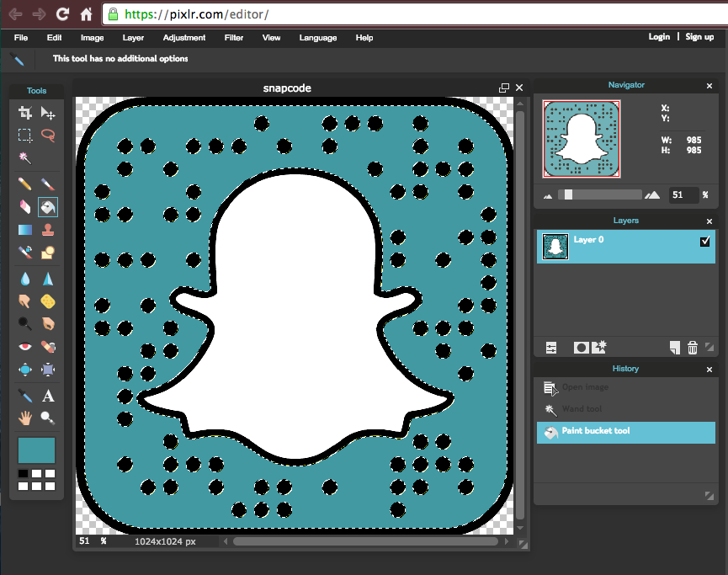Open layer styles
The height and width of the screenshot is (575, 728).
pyautogui.click(x=599, y=347)
